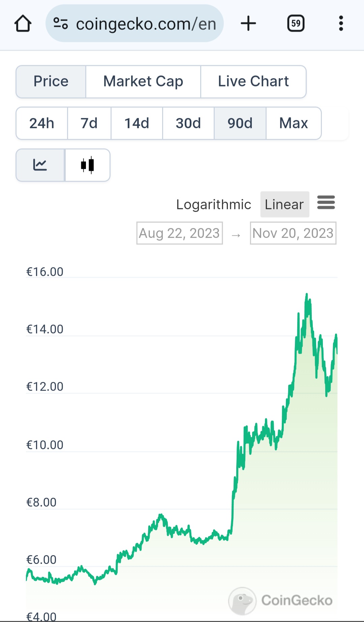Switch to candlestick chart icon

pyautogui.click(x=87, y=165)
